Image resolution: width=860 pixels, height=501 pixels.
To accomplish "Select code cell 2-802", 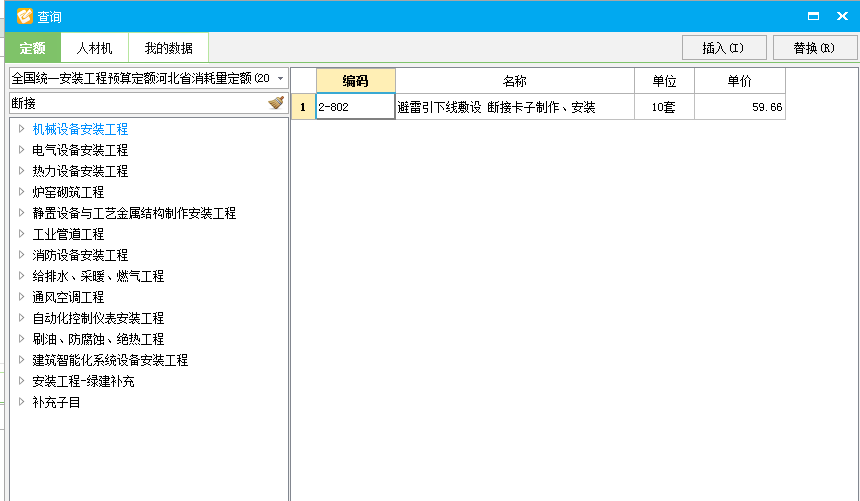I will tap(355, 106).
